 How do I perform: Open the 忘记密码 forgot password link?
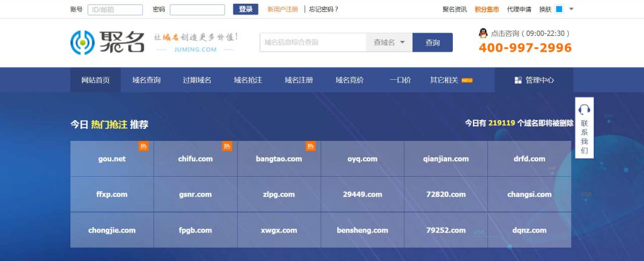coord(324,9)
